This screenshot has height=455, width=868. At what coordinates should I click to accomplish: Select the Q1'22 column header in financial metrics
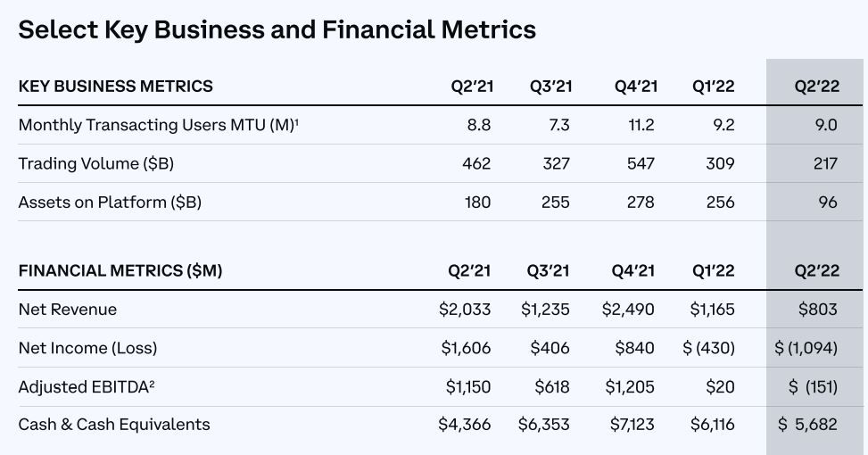coord(713,270)
